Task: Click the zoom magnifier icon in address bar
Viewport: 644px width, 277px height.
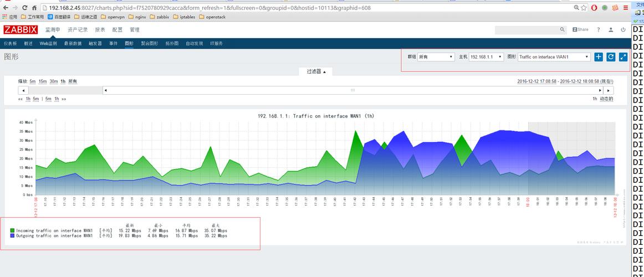Action: click(x=576, y=8)
